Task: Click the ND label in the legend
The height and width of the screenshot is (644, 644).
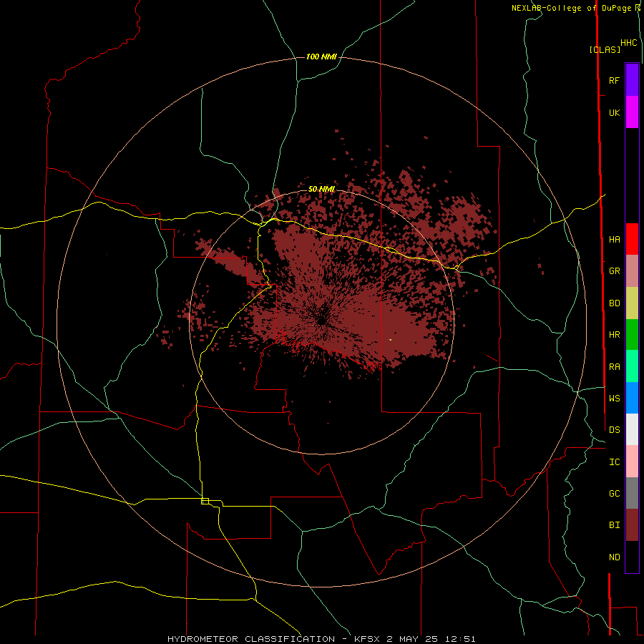Action: tap(614, 557)
